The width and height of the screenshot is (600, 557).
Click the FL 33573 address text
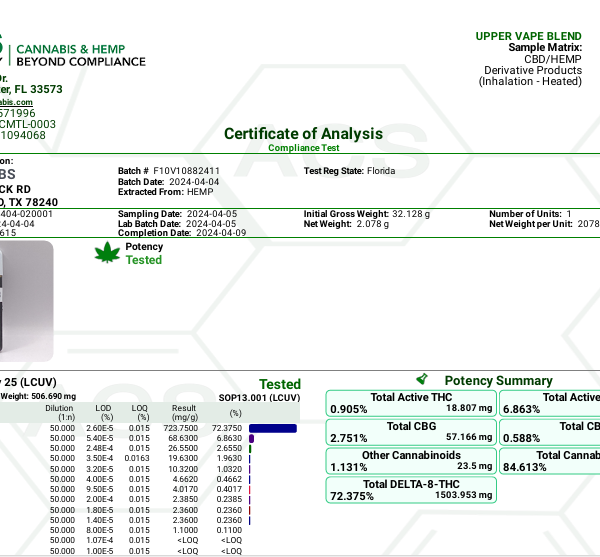[38, 89]
